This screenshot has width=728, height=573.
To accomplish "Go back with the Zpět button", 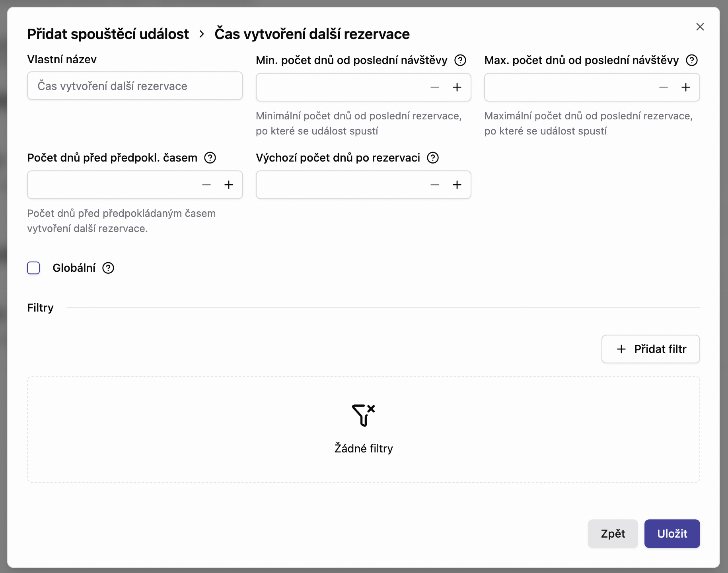I will coord(613,534).
